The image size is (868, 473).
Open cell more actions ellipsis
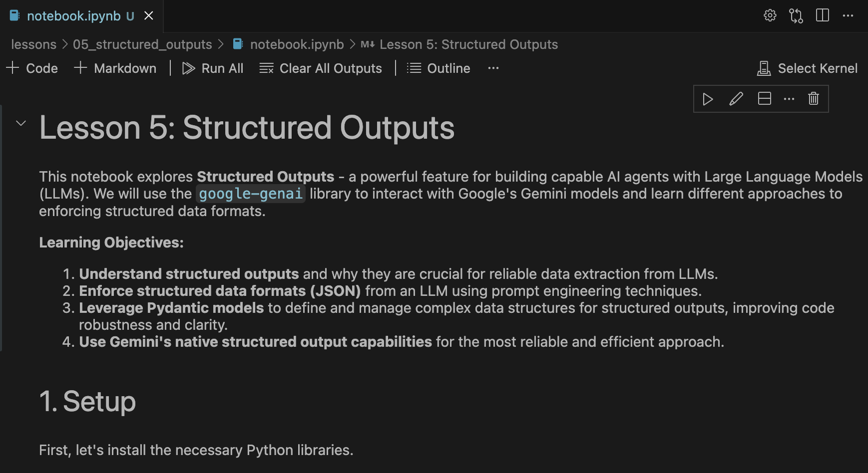coord(789,99)
